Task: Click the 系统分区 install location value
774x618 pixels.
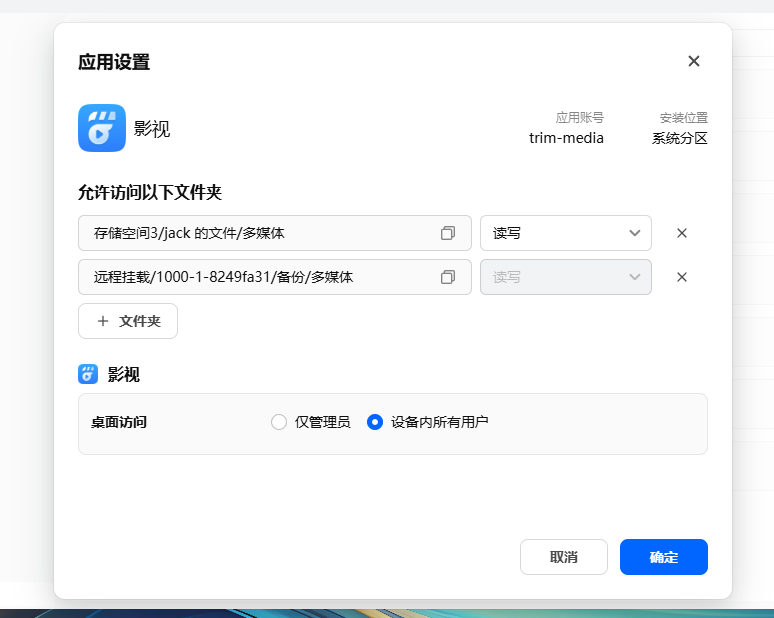Action: coord(680,138)
